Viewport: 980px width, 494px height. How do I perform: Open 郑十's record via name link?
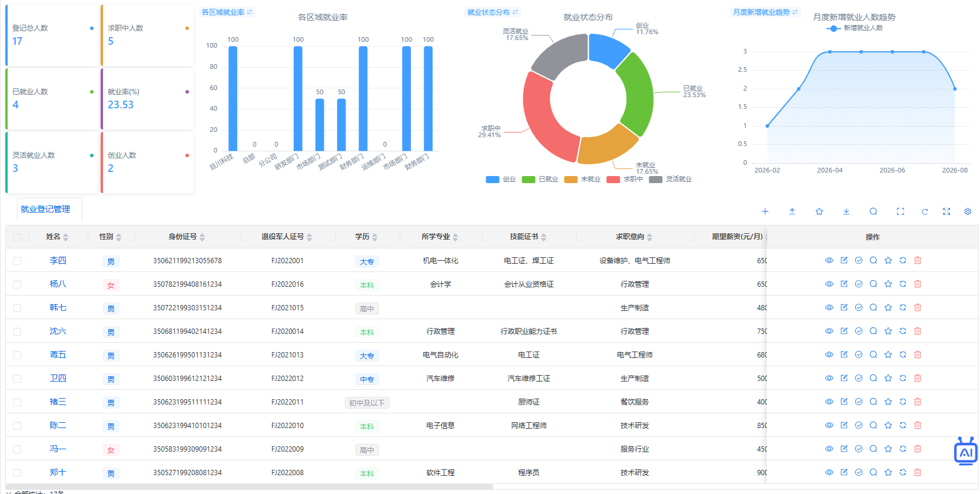click(x=58, y=472)
